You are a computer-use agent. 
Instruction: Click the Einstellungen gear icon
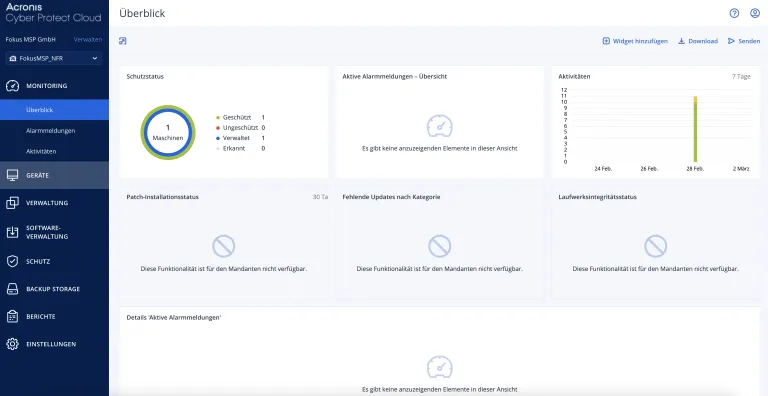pos(12,344)
